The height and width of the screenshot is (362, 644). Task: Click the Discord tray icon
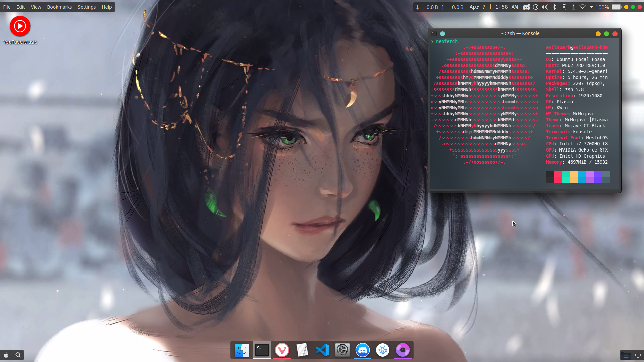[526, 7]
